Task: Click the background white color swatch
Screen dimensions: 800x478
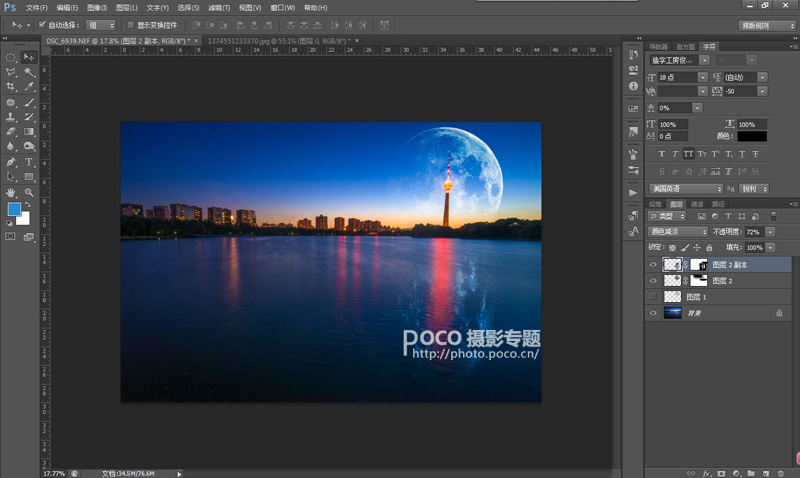Action: 24,219
